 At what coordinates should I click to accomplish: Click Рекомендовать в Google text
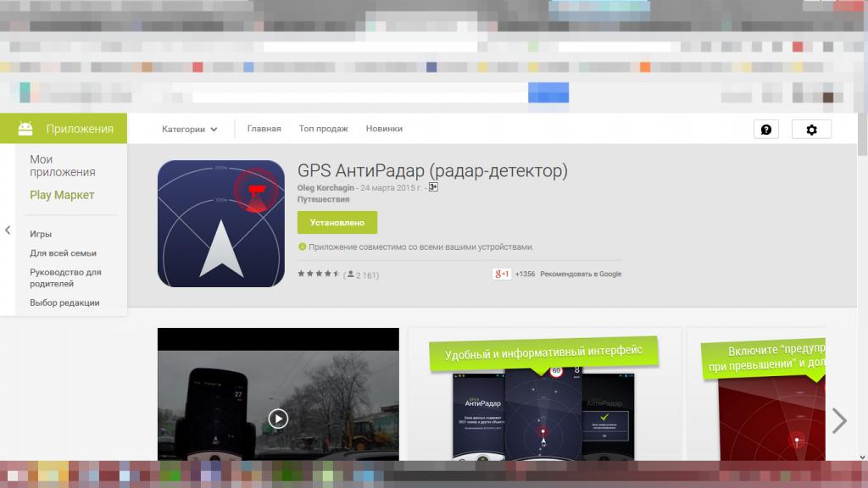point(581,274)
